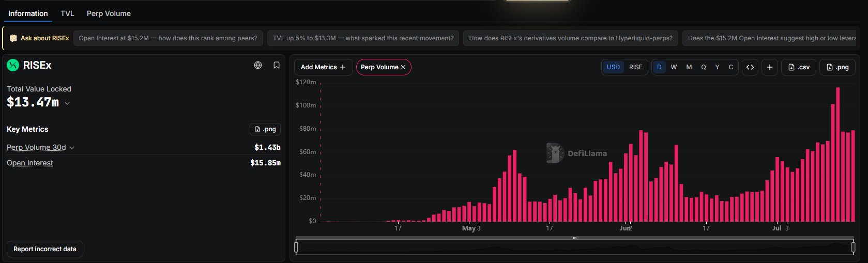868x263 pixels.
Task: Select the weekly (W) interval
Action: [x=674, y=67]
